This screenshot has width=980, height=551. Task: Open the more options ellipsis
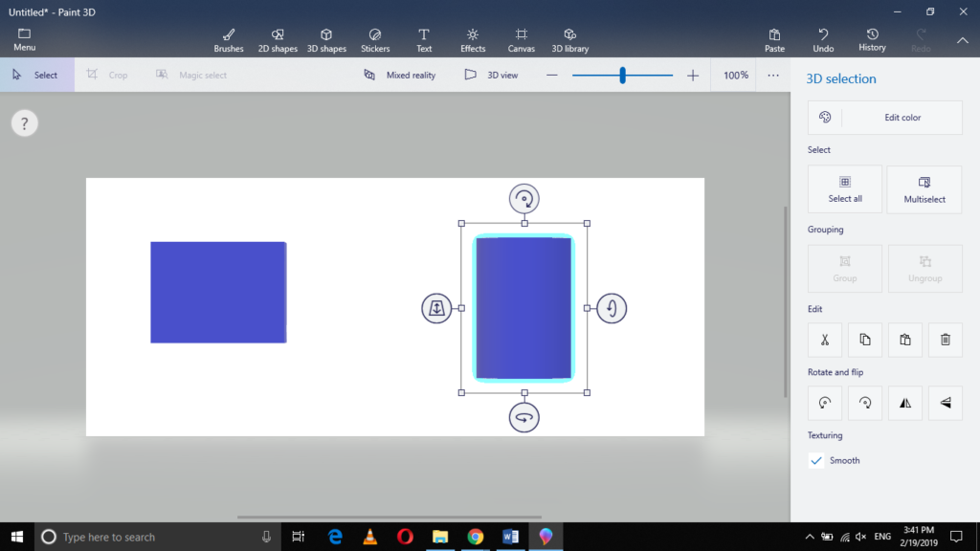pyautogui.click(x=773, y=75)
